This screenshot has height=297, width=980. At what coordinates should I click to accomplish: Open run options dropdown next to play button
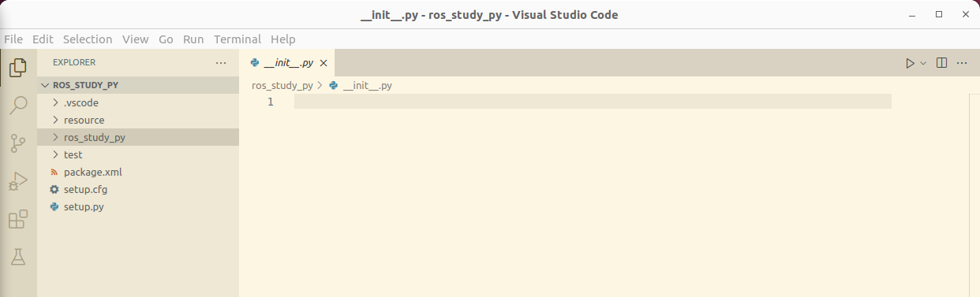tap(923, 63)
